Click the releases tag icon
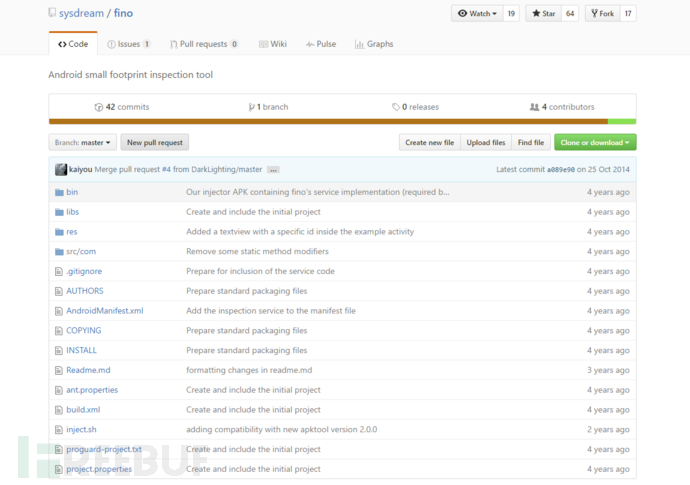690x485 pixels. coord(396,107)
